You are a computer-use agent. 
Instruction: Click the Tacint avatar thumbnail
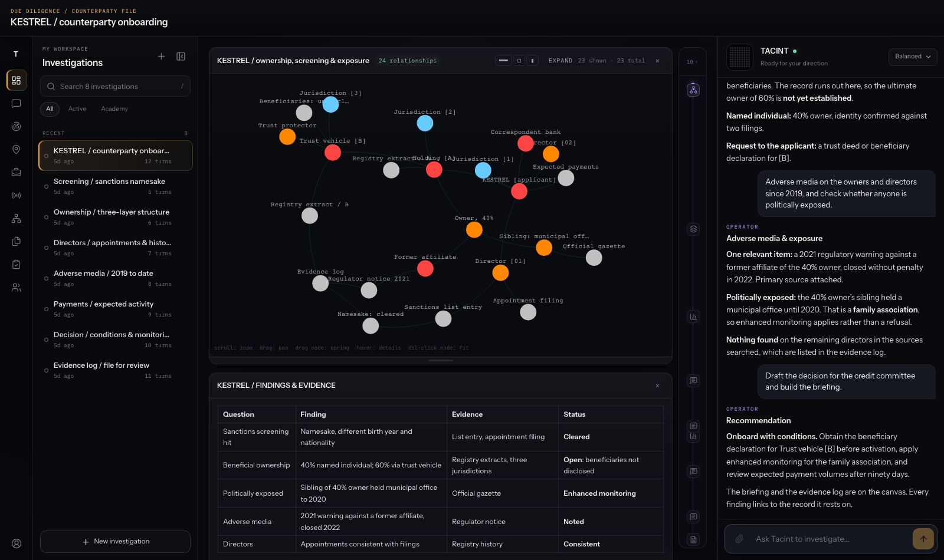740,57
